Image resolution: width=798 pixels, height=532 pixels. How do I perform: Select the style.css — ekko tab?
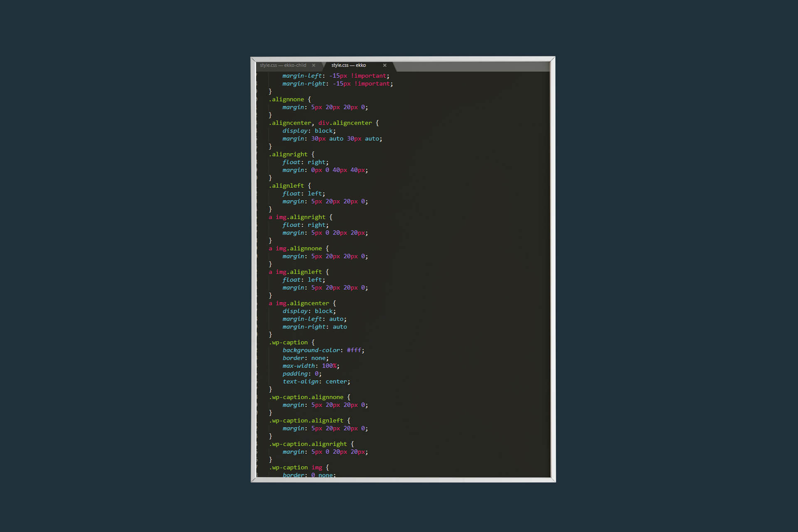[x=348, y=65]
